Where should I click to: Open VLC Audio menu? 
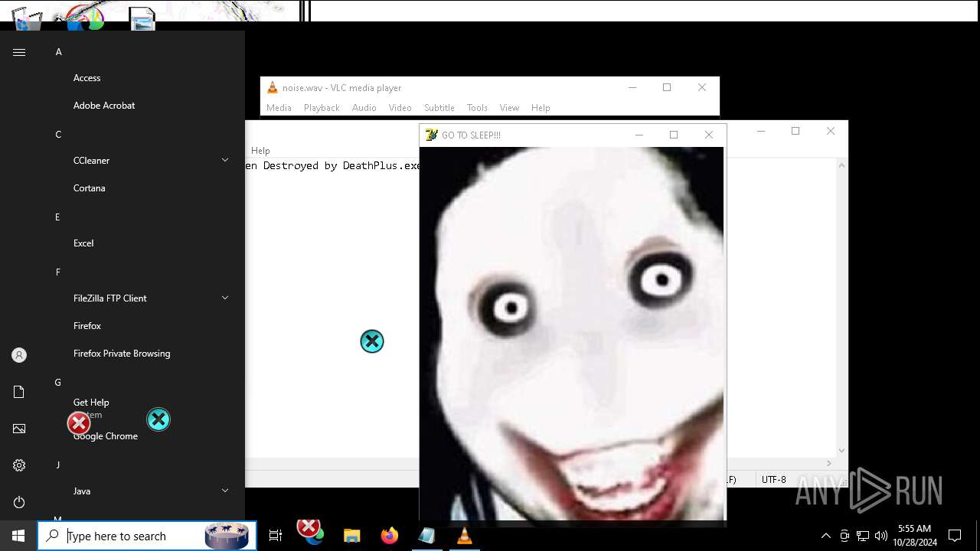(364, 108)
